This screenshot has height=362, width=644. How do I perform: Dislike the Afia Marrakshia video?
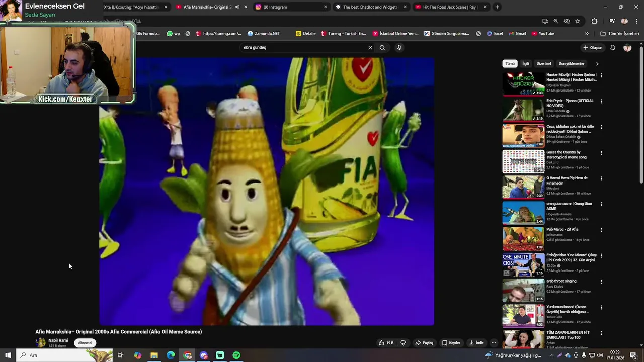[403, 343]
